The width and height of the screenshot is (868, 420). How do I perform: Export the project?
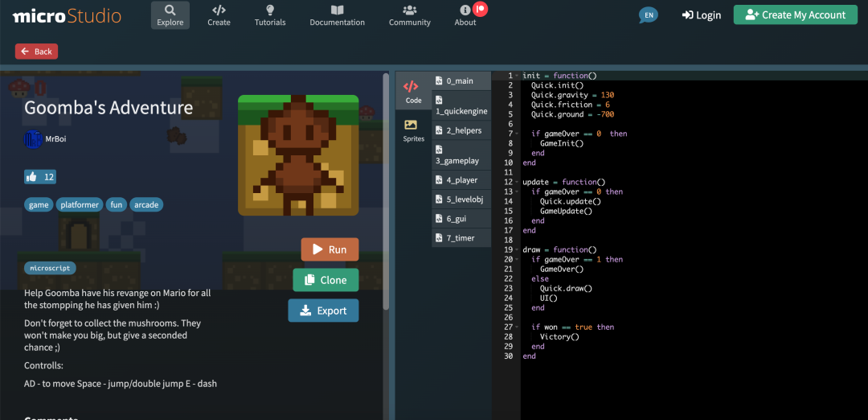pyautogui.click(x=323, y=311)
